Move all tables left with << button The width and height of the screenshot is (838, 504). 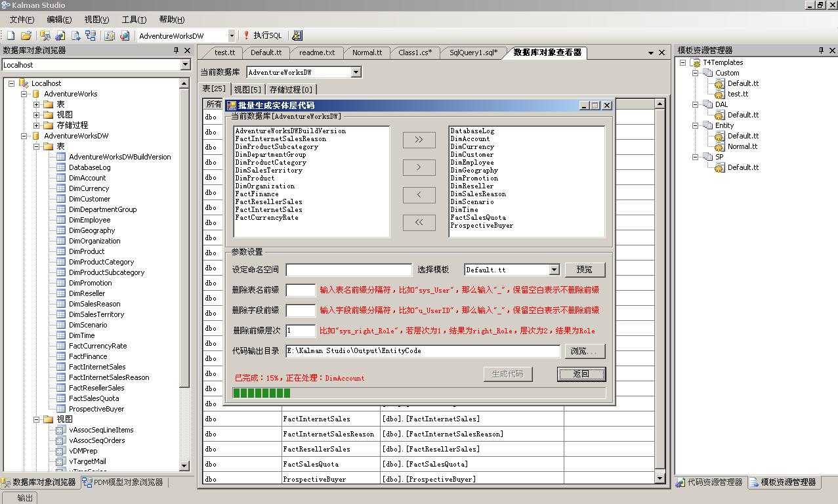tap(419, 222)
